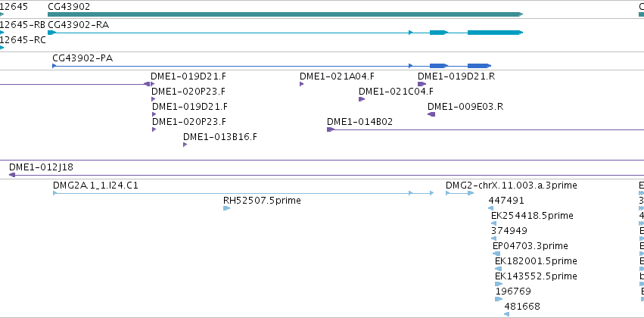Click the CG43902-PA protein label
The width and height of the screenshot is (644, 318).
point(82,58)
